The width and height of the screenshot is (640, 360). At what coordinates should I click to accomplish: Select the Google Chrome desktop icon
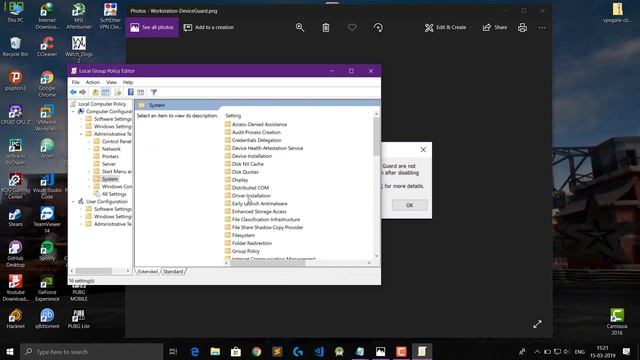coord(47,84)
